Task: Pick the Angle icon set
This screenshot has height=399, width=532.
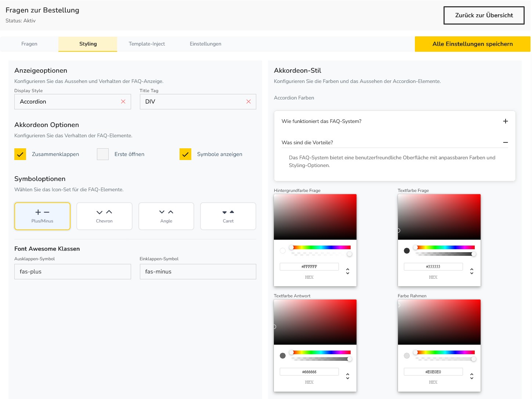Action: 166,216
